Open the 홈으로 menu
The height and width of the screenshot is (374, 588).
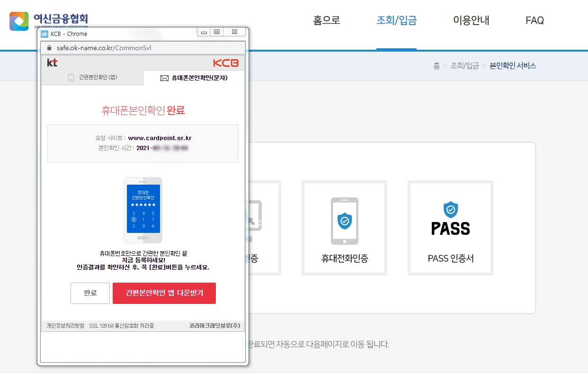pyautogui.click(x=327, y=20)
